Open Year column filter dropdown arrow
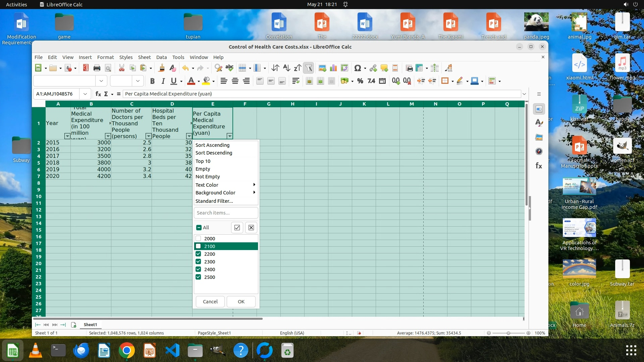 67,136
